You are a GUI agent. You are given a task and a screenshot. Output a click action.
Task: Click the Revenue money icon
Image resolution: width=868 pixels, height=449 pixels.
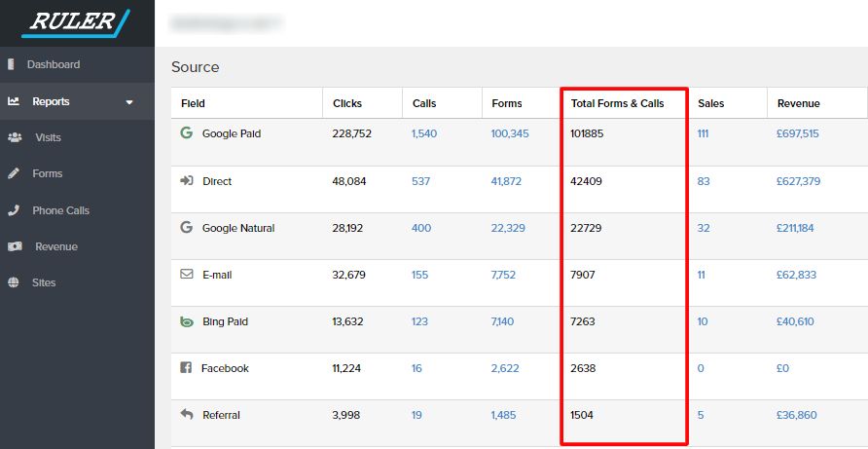15,246
